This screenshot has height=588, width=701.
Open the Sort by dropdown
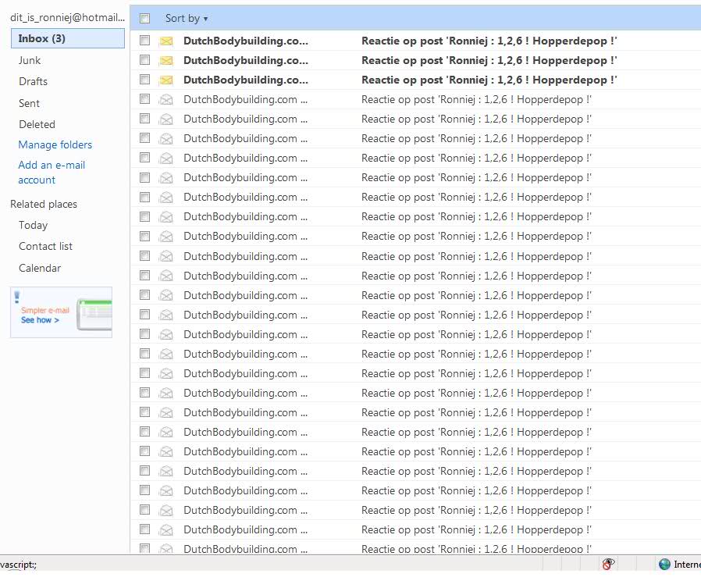[x=187, y=18]
